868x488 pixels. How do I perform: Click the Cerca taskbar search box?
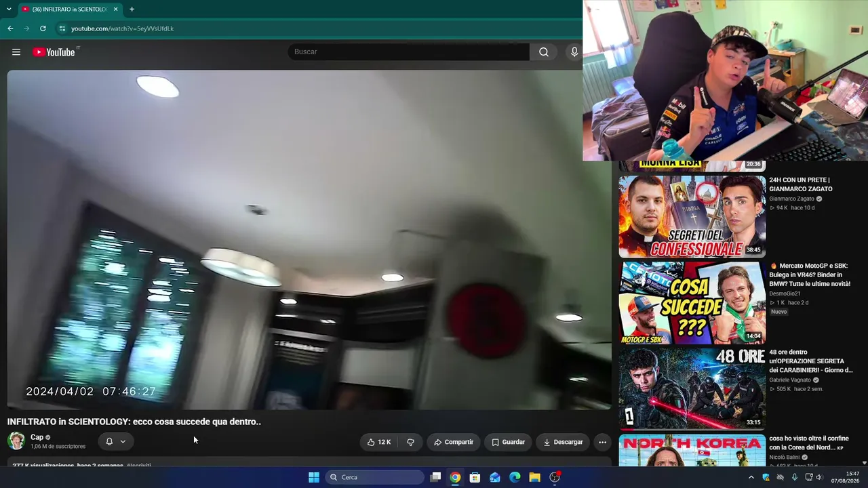(375, 477)
